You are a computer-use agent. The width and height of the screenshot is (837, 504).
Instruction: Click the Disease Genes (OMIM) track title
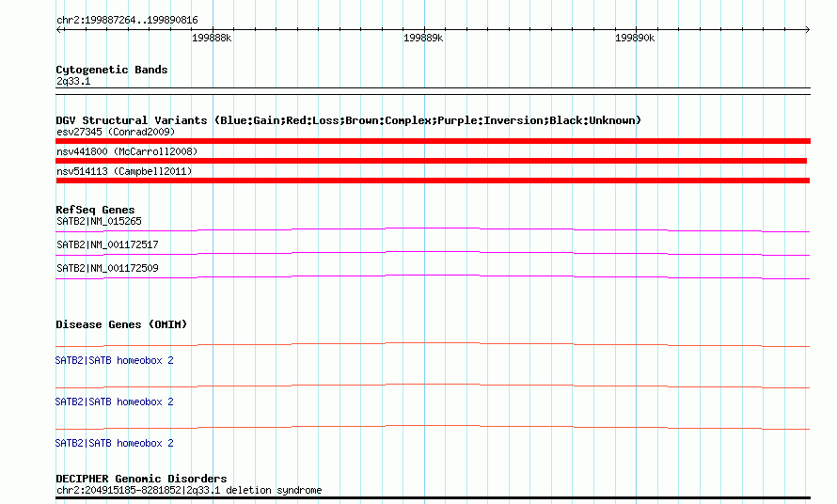pos(121,324)
